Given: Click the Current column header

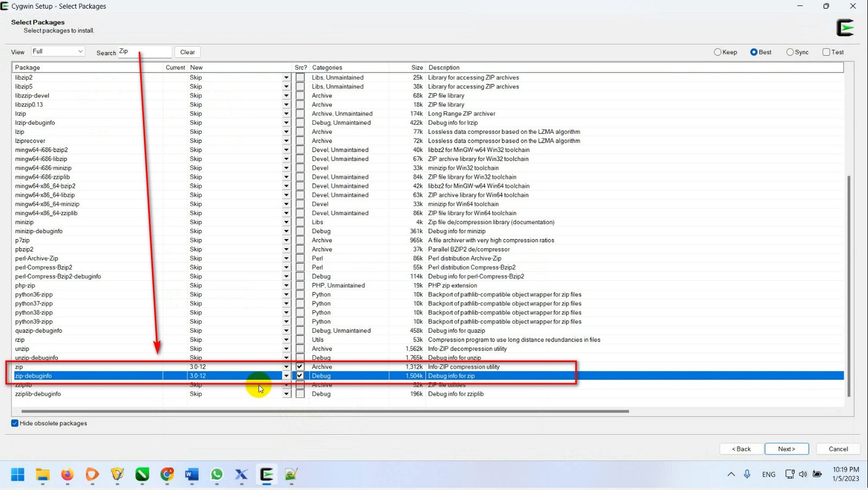Looking at the screenshot, I should point(175,68).
